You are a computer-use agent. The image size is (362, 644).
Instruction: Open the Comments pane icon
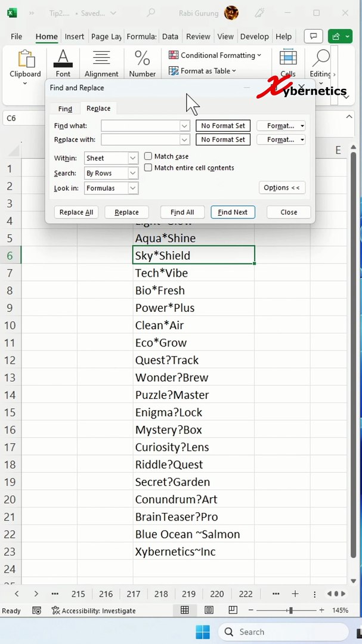(x=313, y=36)
